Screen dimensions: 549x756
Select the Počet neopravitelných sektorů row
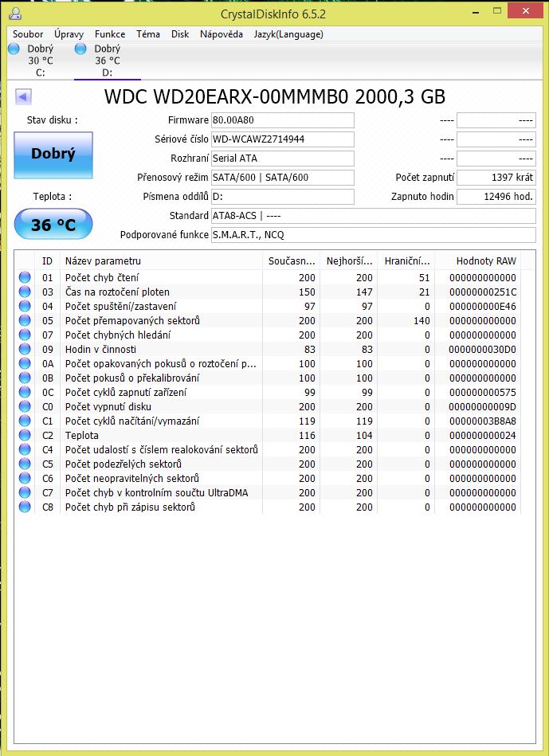click(268, 478)
